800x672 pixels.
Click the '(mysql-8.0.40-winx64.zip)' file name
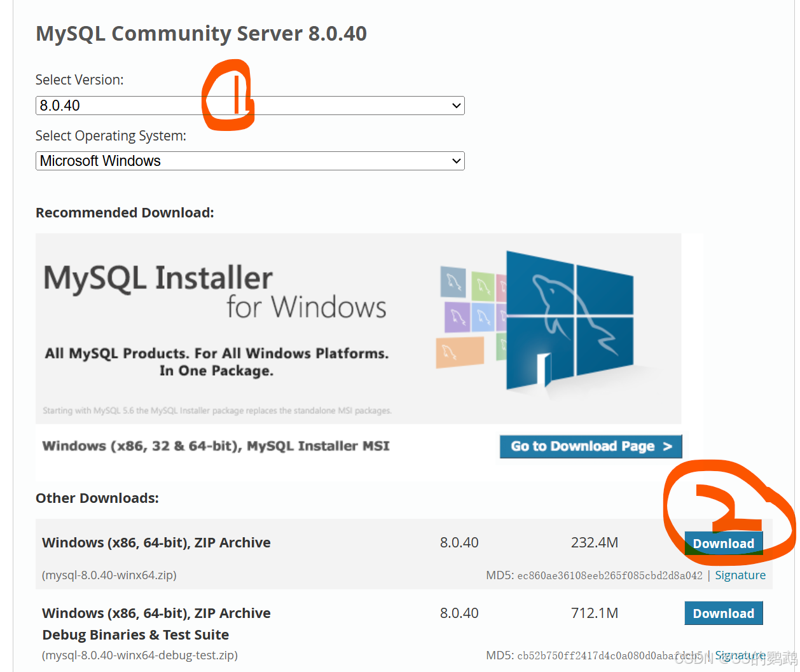(109, 575)
